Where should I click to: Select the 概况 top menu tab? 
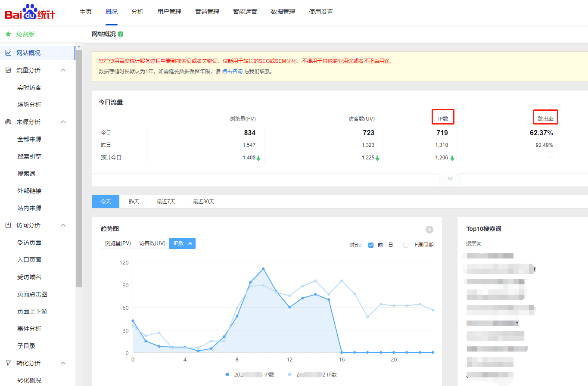tap(112, 12)
